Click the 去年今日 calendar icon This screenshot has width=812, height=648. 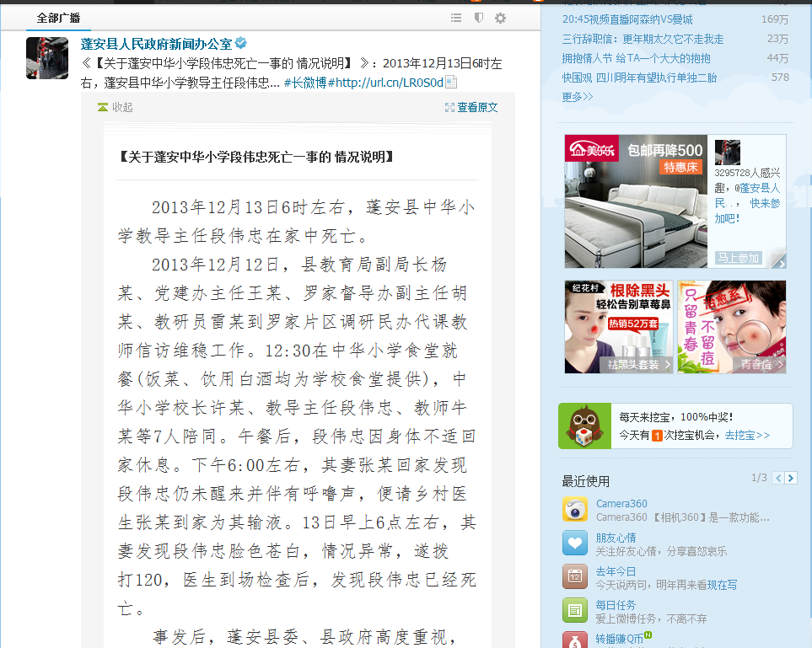575,577
